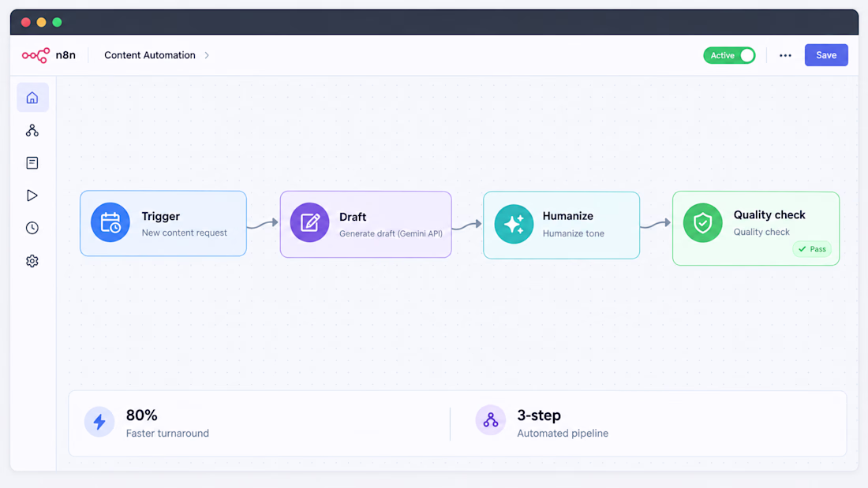Select the Quality check node card
This screenshot has height=488, width=868.
756,229
